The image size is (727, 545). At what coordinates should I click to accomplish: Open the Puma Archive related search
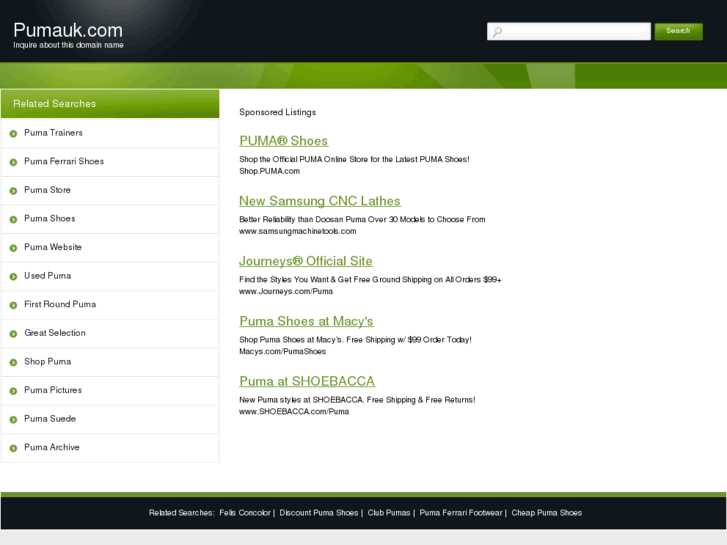[x=52, y=447]
